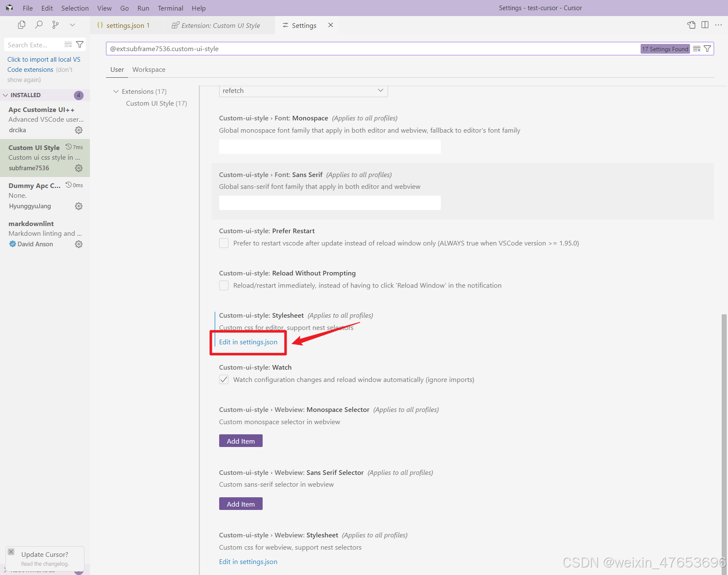Viewport: 728px width, 575px height.
Task: Collapse the Extensions (17) tree node
Action: click(x=116, y=92)
